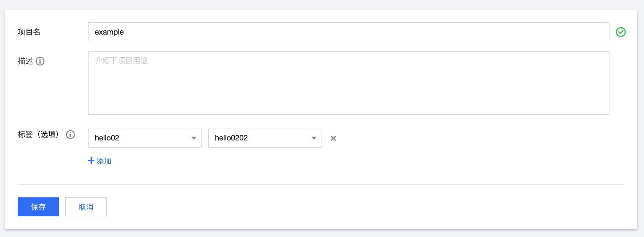Click the green validation checkmark icon

tap(620, 32)
